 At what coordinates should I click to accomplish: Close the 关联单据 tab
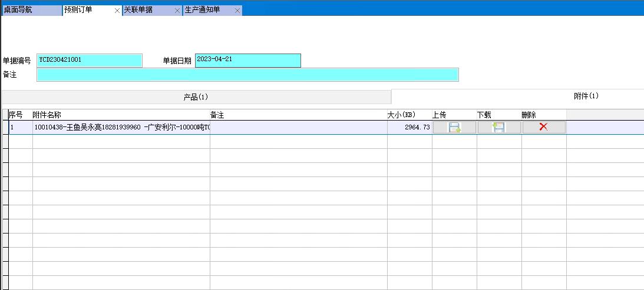pyautogui.click(x=177, y=11)
